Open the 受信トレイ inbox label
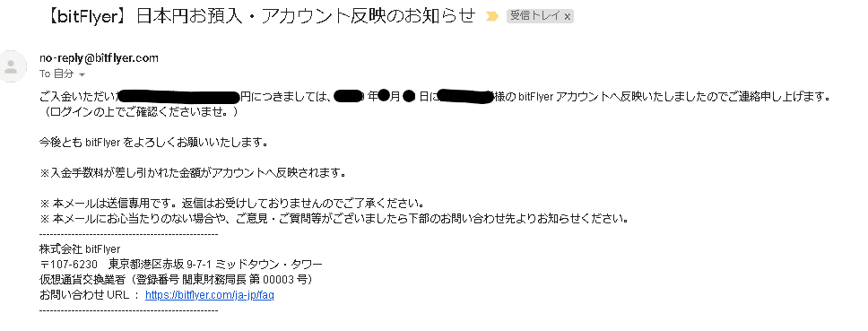Viewport: 868px width, 331px height. pos(535,17)
